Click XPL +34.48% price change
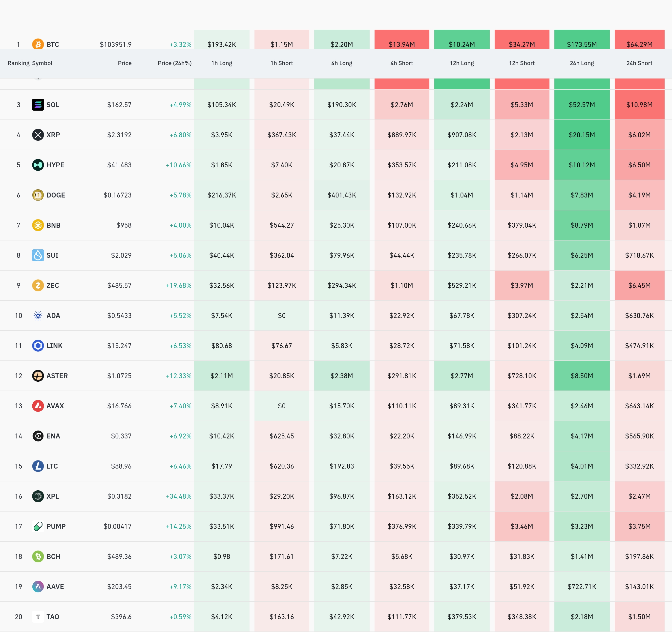672x632 pixels. 178,496
